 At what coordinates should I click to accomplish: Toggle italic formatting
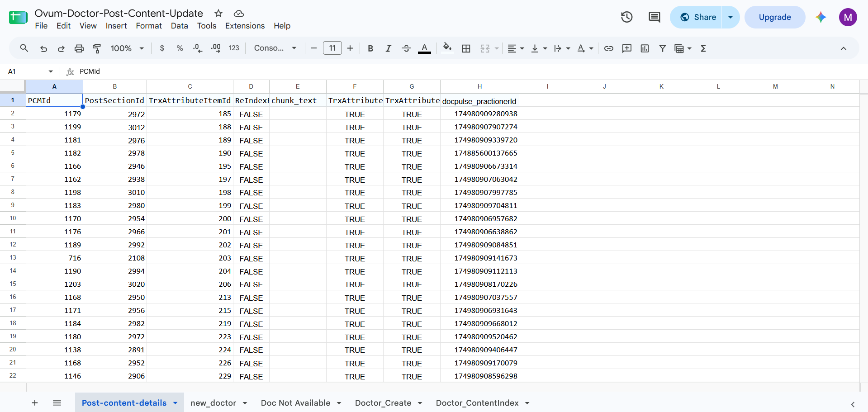[388, 48]
